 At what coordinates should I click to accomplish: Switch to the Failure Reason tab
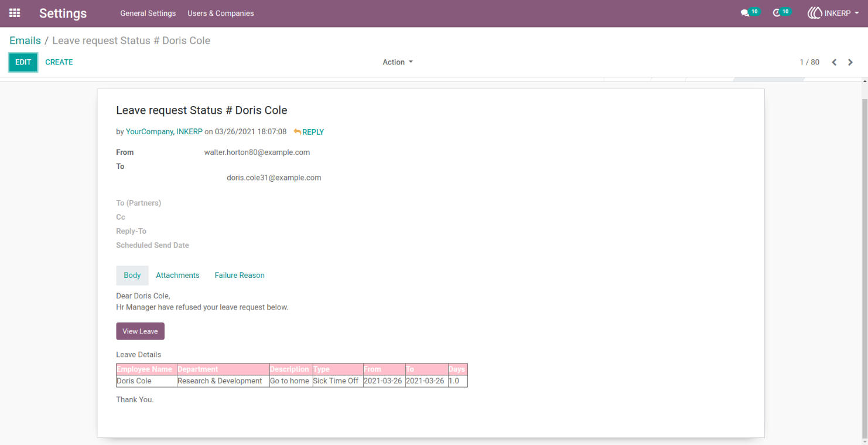pyautogui.click(x=240, y=276)
